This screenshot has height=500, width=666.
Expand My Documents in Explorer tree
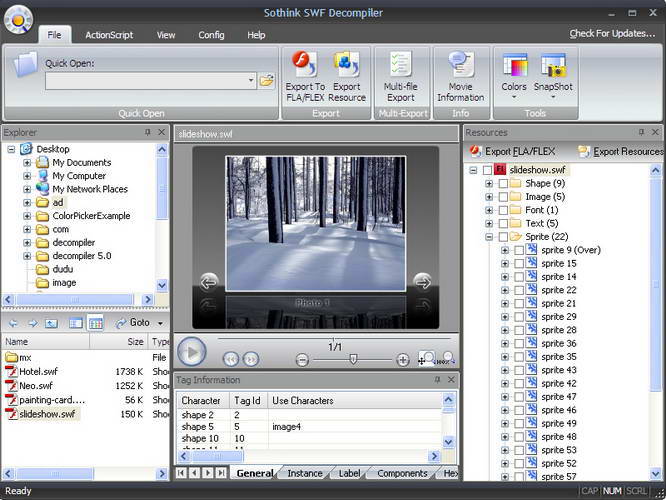point(27,163)
